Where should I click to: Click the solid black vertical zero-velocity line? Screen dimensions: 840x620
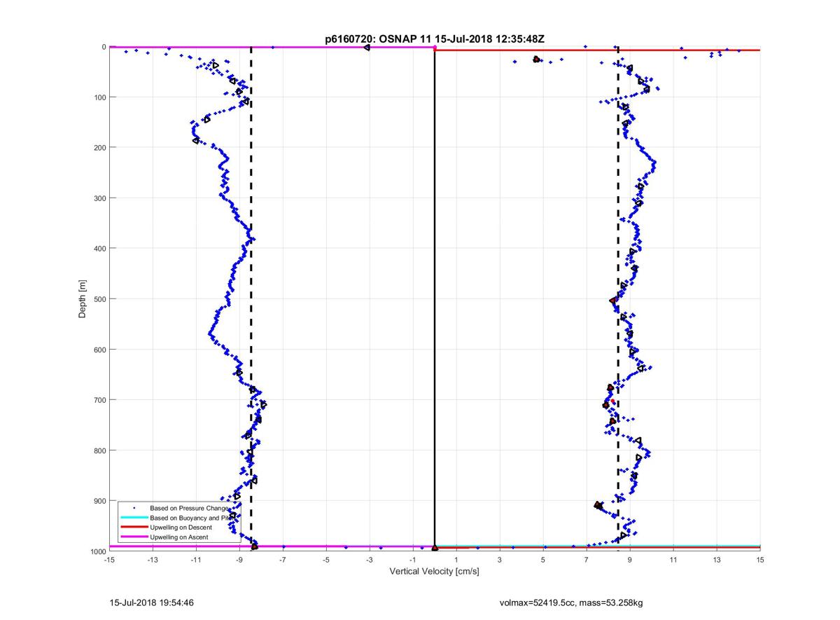pyautogui.click(x=435, y=299)
